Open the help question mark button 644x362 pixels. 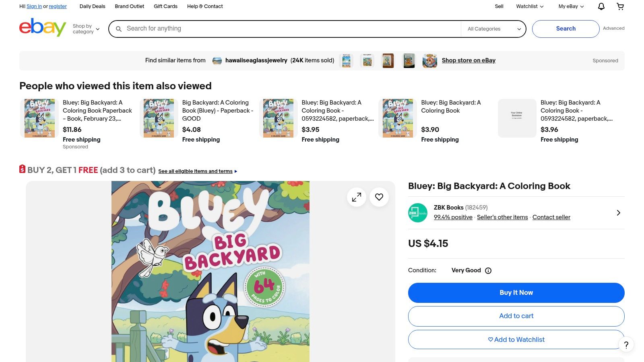click(626, 345)
